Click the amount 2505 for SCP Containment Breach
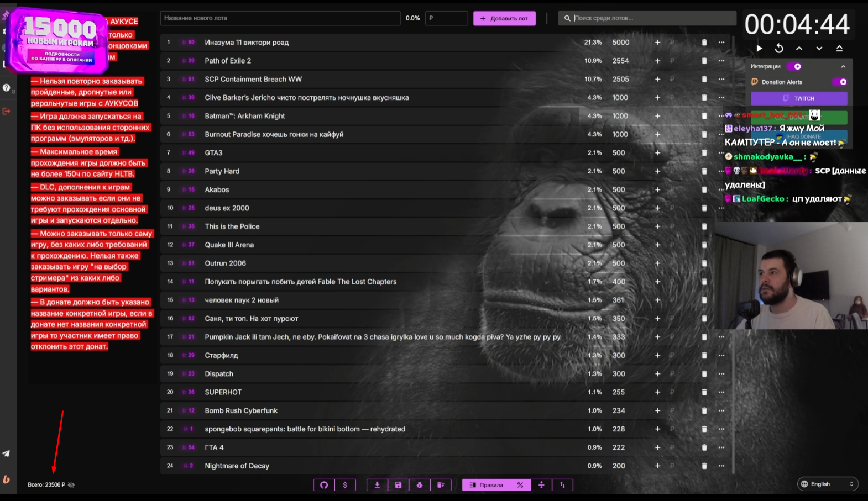The width and height of the screenshot is (868, 501). [621, 79]
